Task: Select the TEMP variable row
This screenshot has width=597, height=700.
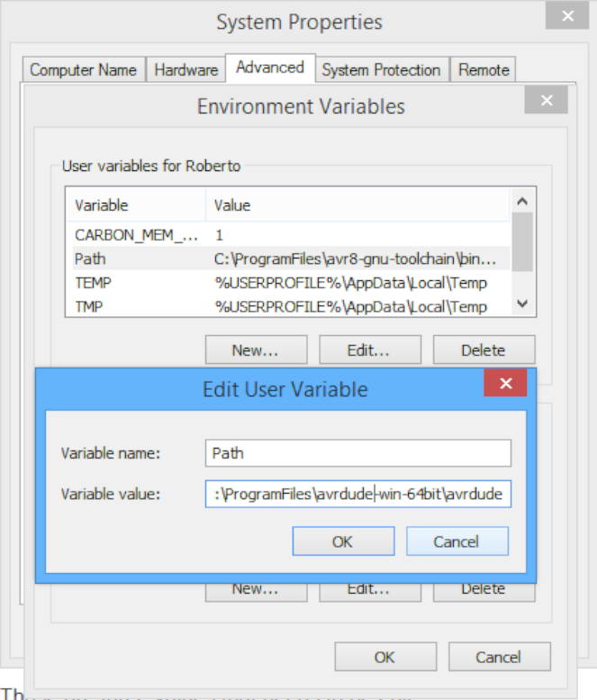Action: tap(288, 283)
